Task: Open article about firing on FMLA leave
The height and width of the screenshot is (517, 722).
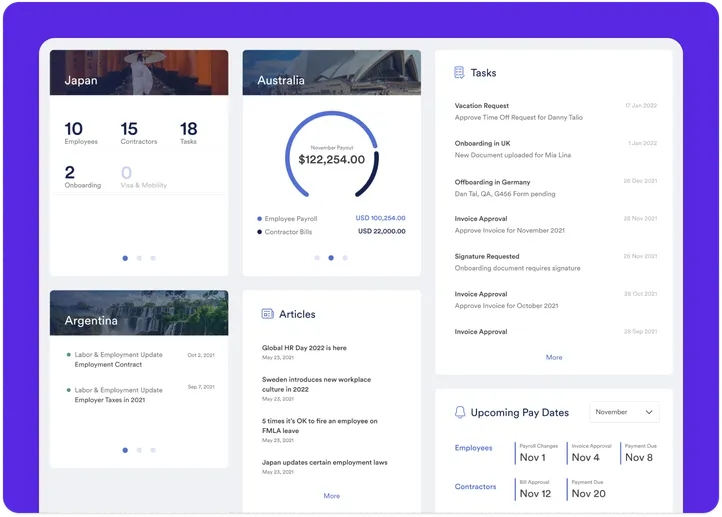Action: pos(320,430)
